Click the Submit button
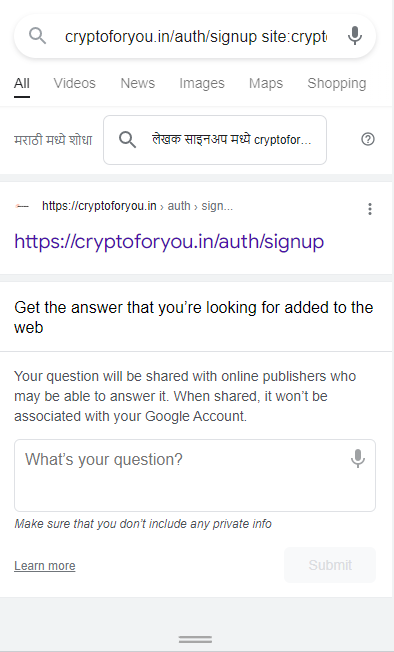This screenshot has width=394, height=652. coord(330,565)
